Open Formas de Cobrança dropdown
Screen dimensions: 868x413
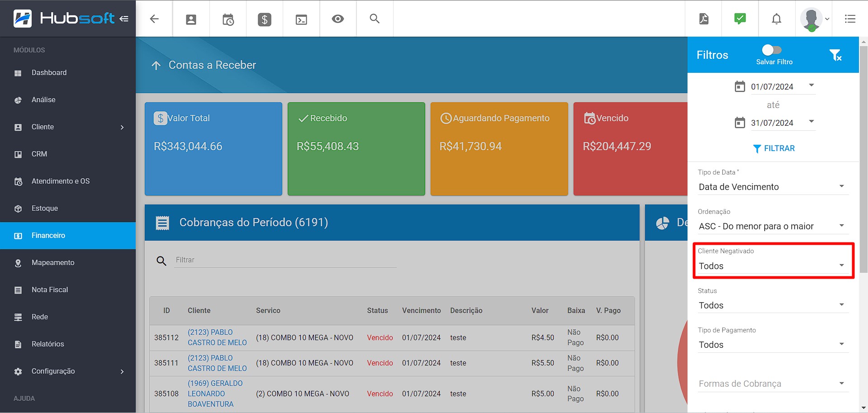click(x=773, y=384)
